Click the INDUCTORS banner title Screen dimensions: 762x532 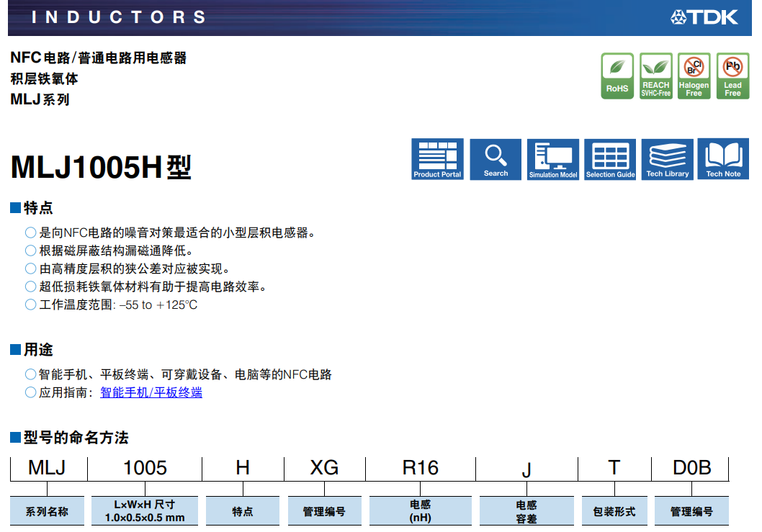(119, 17)
